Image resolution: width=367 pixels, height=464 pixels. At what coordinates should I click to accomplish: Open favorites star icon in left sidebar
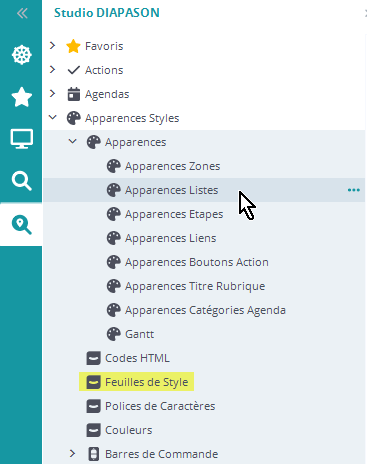coord(21,97)
